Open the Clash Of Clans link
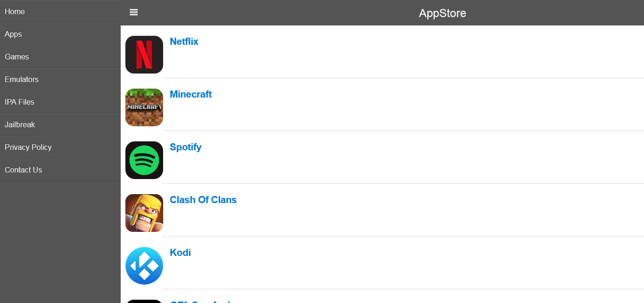This screenshot has width=644, height=303. [203, 200]
